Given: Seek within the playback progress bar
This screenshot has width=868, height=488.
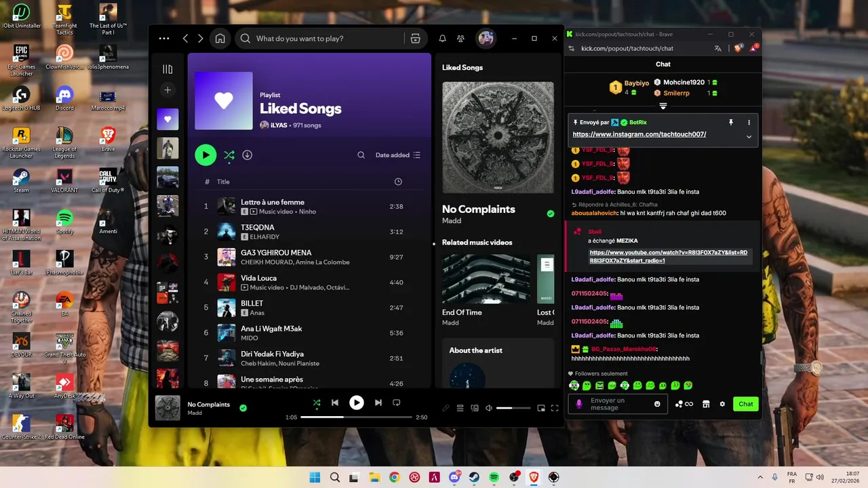Looking at the screenshot, I should [x=356, y=418].
